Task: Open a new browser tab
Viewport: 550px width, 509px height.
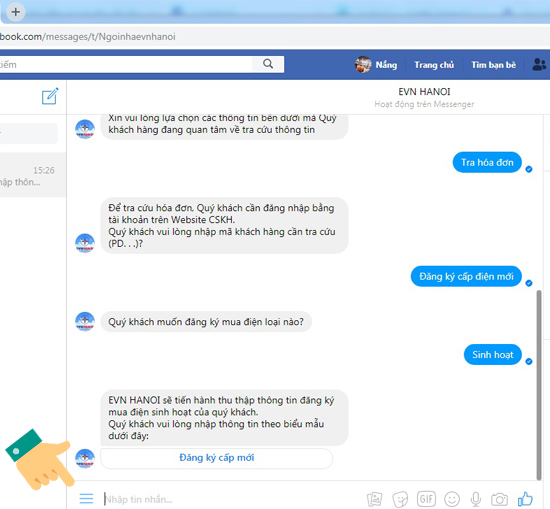Action: [15, 12]
